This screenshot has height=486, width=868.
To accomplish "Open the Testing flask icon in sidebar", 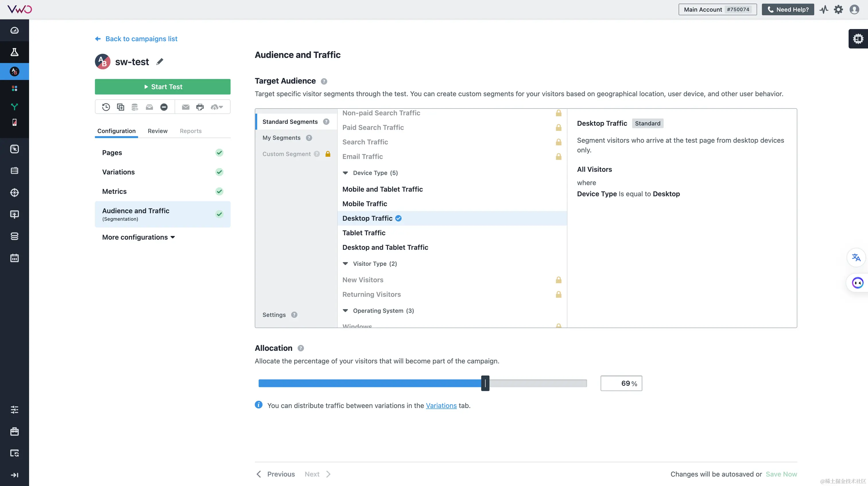I will (x=14, y=52).
